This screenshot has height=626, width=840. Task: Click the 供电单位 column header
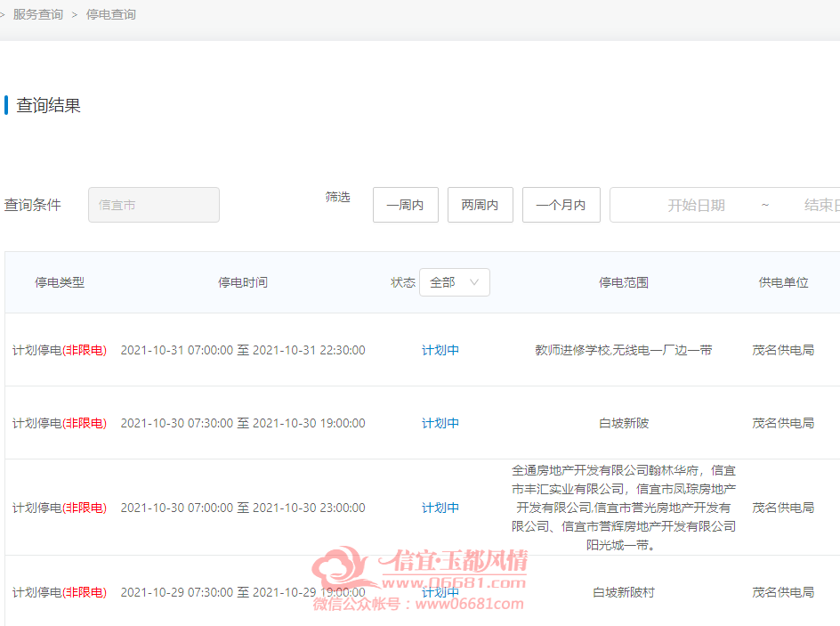click(783, 282)
